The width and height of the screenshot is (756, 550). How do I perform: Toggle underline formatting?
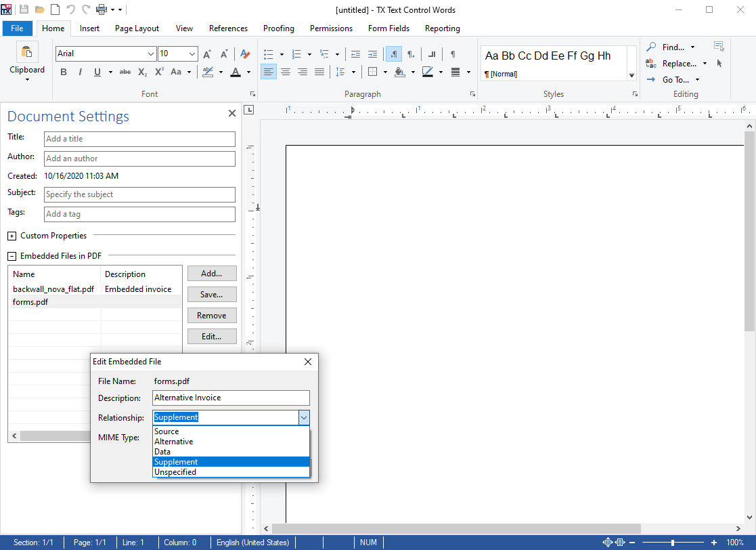coord(97,72)
